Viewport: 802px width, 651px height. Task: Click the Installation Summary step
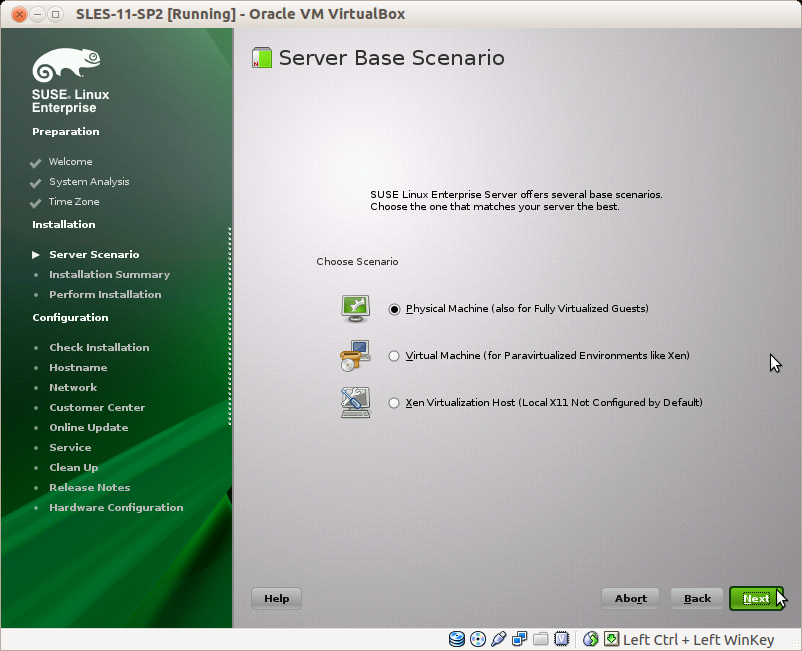coord(109,275)
